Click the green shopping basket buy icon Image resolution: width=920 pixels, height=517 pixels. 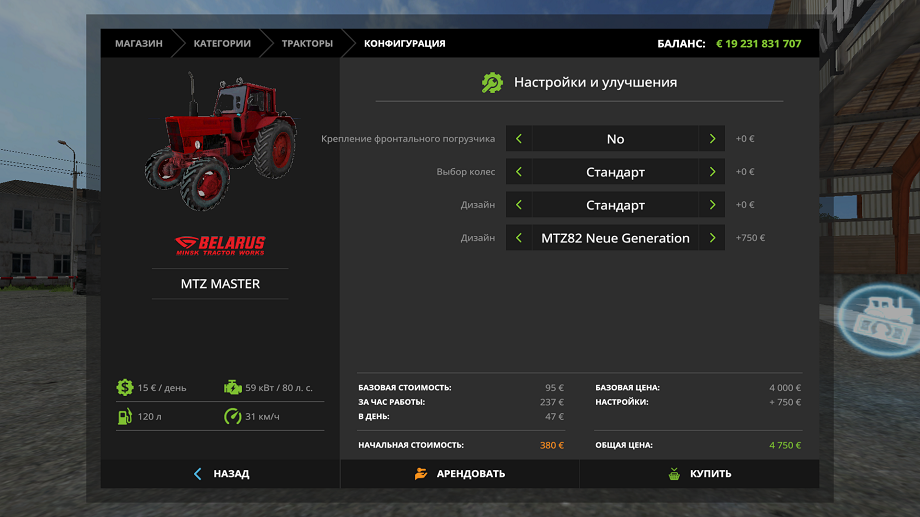point(673,474)
